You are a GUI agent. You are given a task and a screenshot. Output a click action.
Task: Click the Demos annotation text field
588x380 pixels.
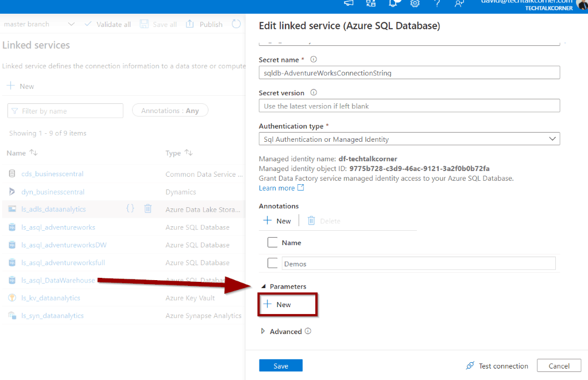419,263
